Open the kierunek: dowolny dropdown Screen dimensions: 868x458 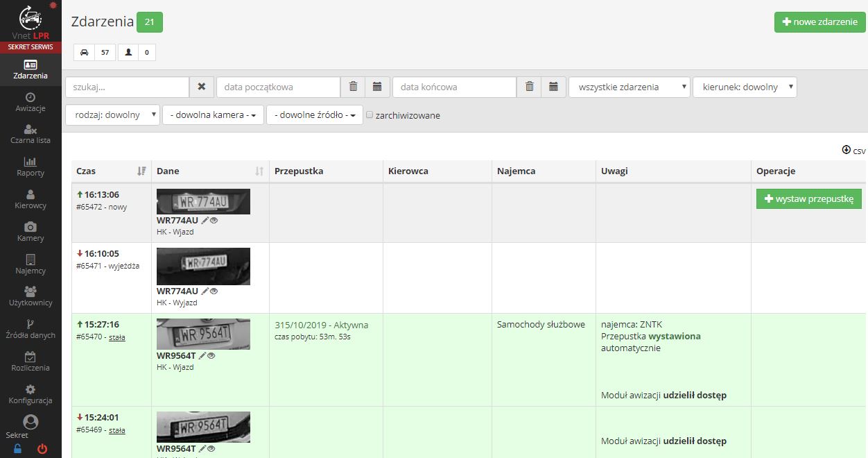click(745, 87)
